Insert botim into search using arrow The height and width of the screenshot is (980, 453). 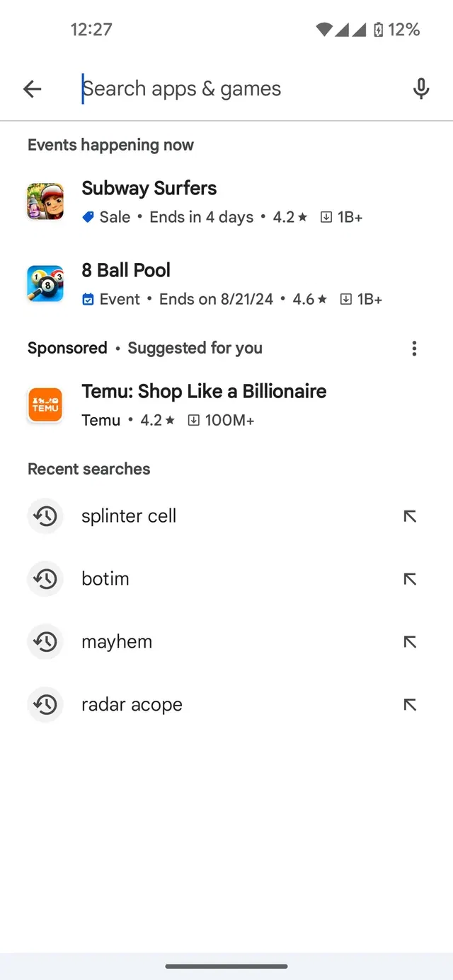coord(410,579)
